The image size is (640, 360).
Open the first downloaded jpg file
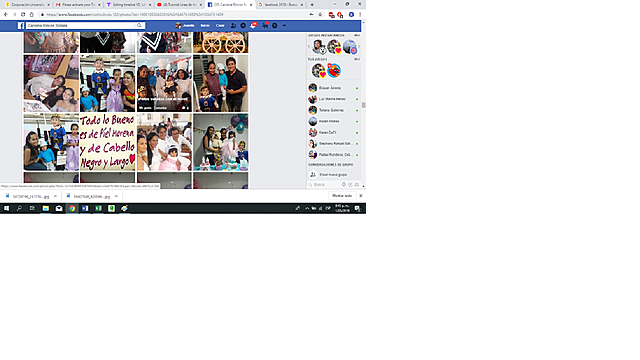[28, 196]
